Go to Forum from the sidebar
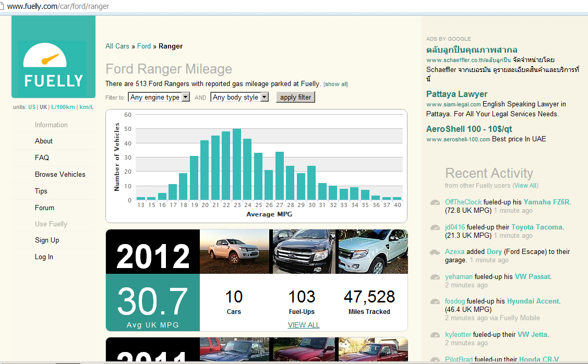The height and width of the screenshot is (364, 588). (44, 208)
